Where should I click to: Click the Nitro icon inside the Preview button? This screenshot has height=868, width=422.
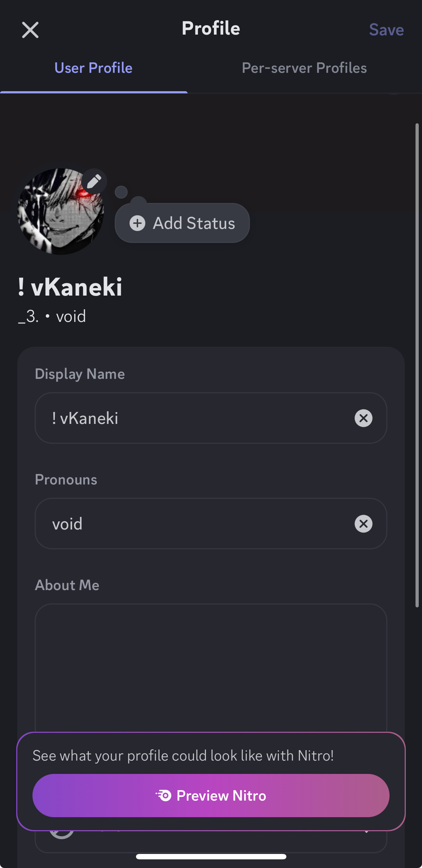[164, 796]
